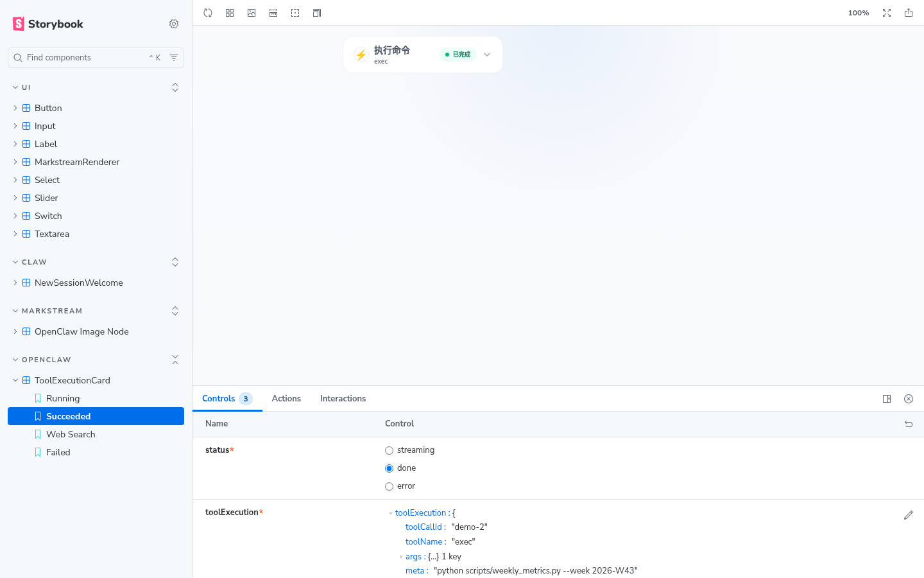Viewport: 924px width, 578px height.
Task: Open the viewport size toolbar icon
Action: (317, 13)
